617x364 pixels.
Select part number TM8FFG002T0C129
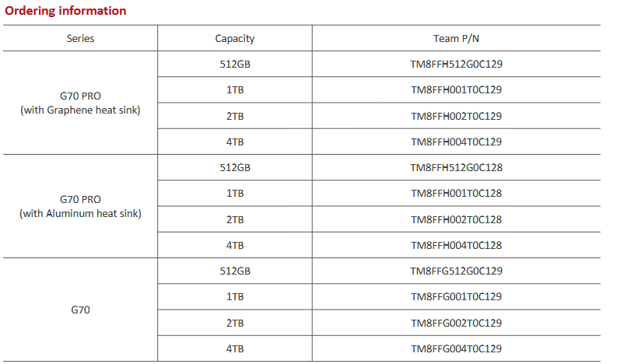[x=457, y=323]
